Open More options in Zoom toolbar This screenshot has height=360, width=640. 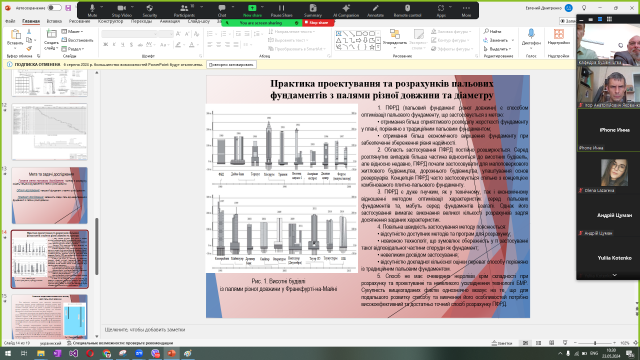(466, 10)
